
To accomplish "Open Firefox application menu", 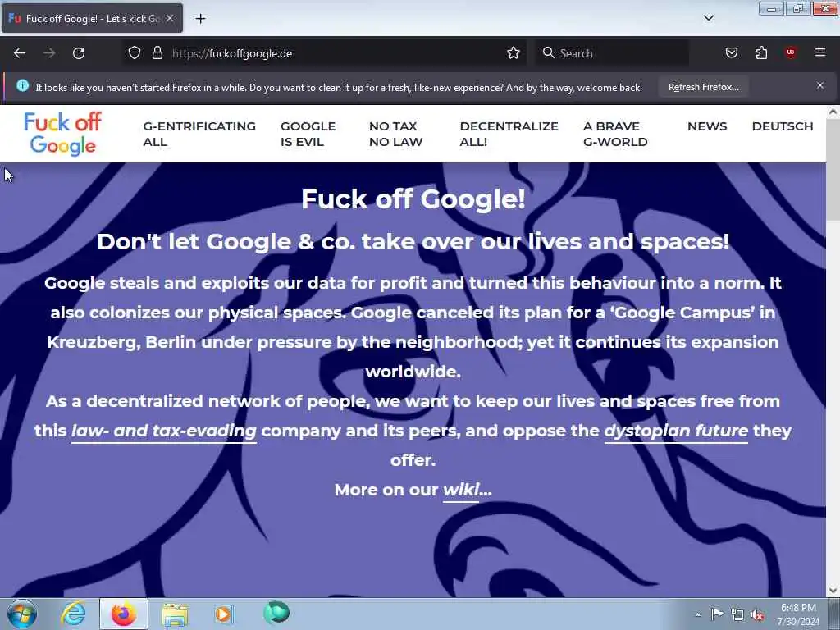I will [820, 52].
